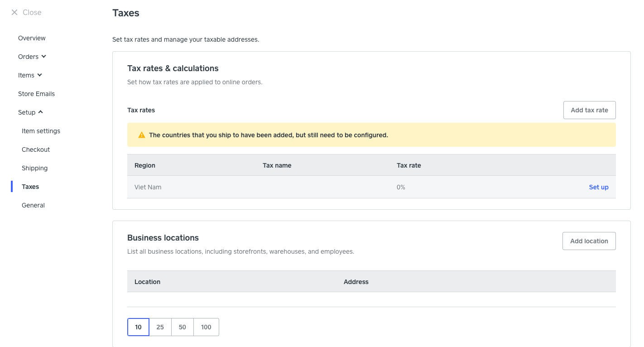Screen dimensions: 644x347
Task: Click the Add location button
Action: [x=589, y=241]
